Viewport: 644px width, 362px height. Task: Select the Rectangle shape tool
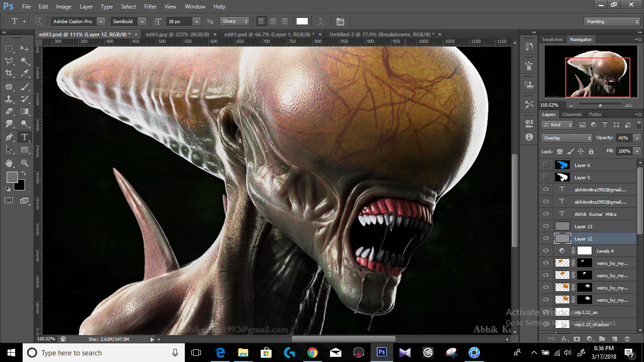tap(25, 149)
